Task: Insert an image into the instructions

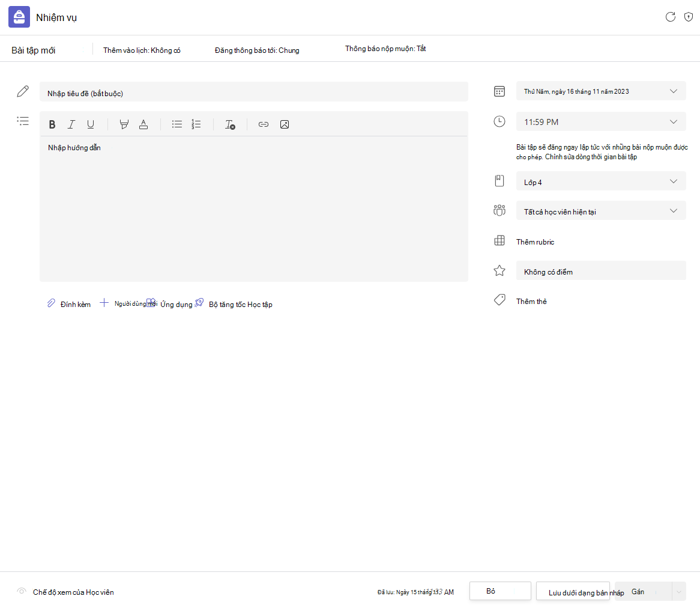Action: click(x=285, y=124)
